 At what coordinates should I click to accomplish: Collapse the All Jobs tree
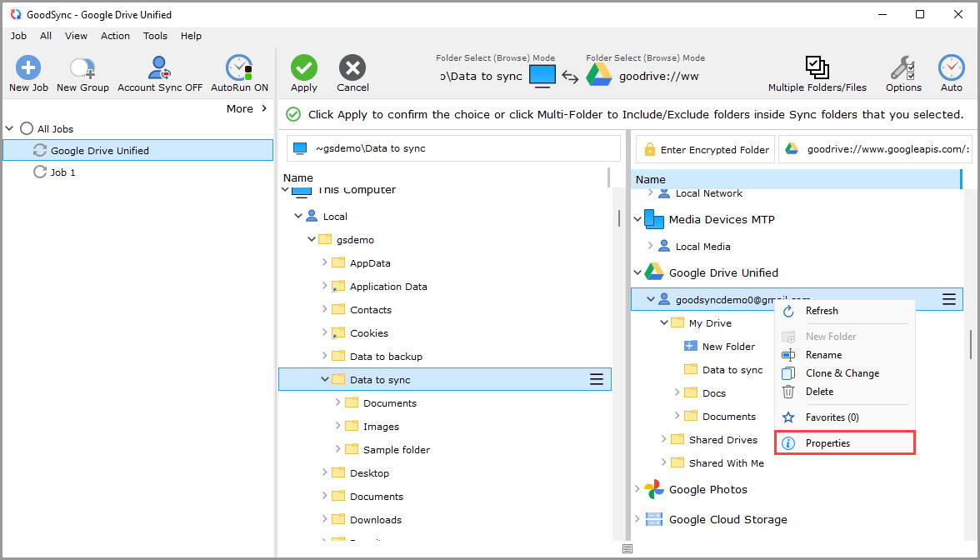[x=9, y=128]
